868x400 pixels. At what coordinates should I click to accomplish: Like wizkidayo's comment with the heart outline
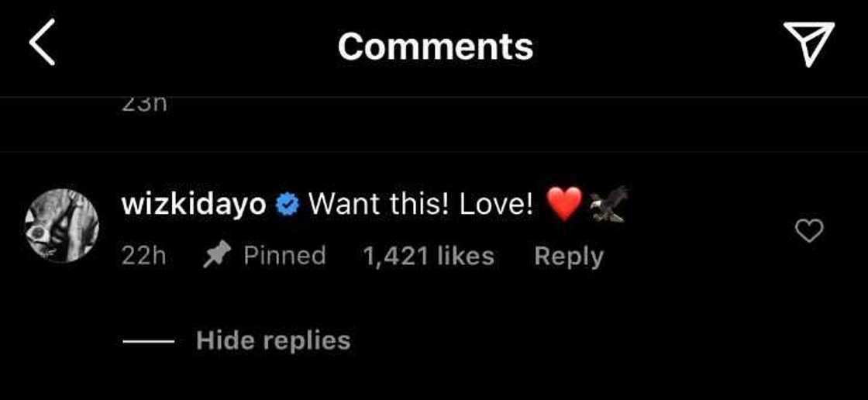(809, 230)
